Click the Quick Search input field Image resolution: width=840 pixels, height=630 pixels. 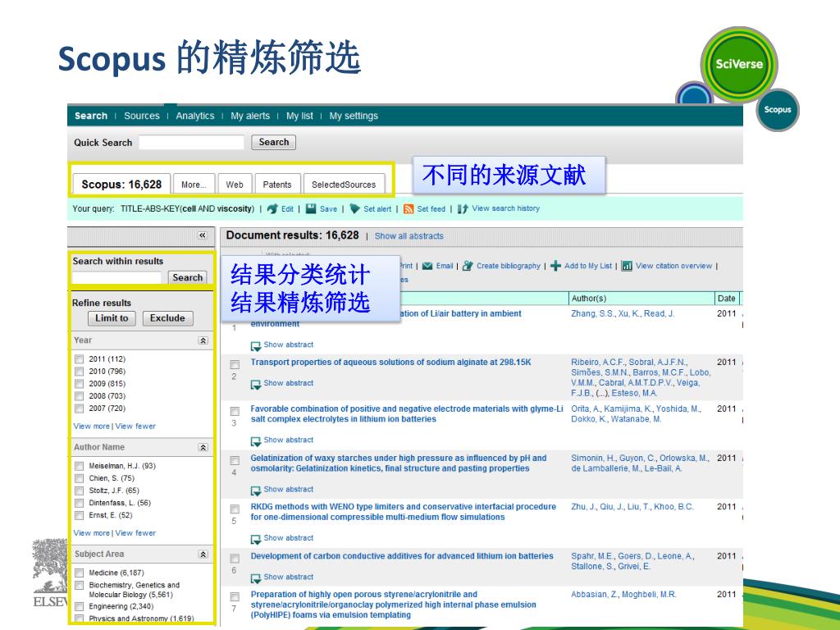pyautogui.click(x=191, y=142)
